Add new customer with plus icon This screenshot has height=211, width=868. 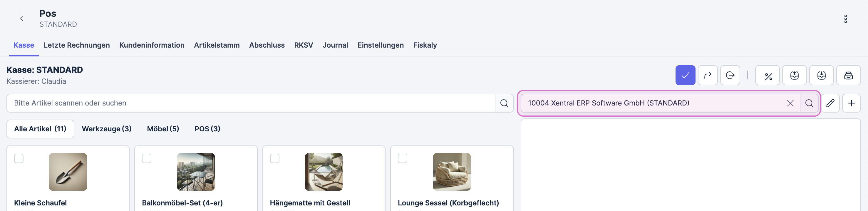851,103
